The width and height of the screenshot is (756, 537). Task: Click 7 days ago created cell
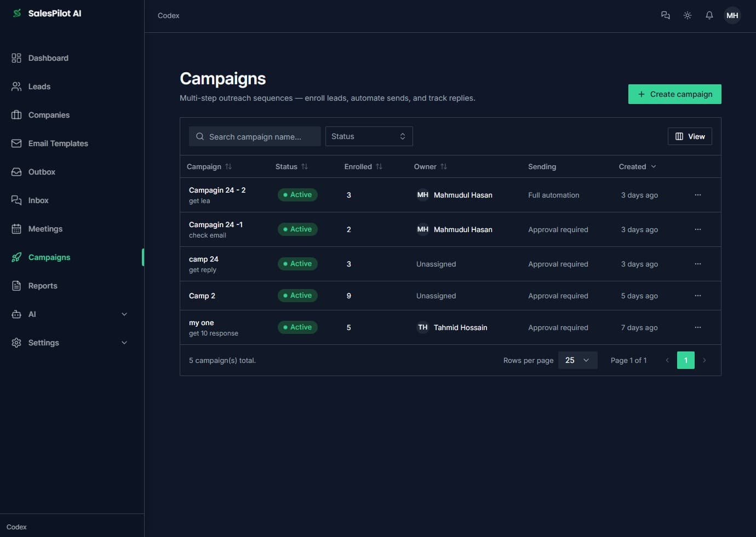tap(639, 327)
